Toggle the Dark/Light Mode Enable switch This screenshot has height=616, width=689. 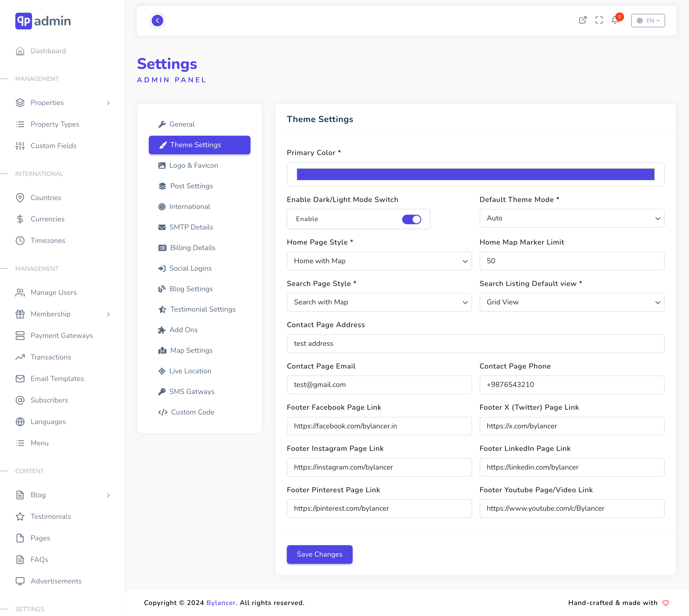click(x=411, y=219)
